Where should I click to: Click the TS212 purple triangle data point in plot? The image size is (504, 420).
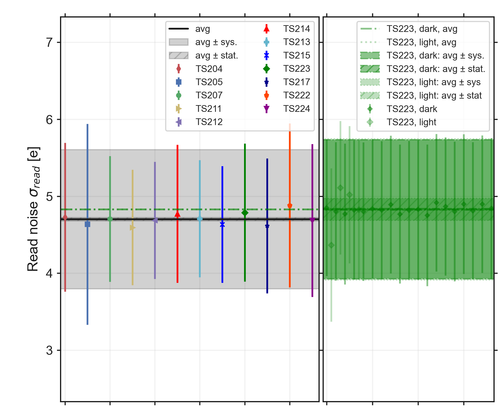[155, 220]
